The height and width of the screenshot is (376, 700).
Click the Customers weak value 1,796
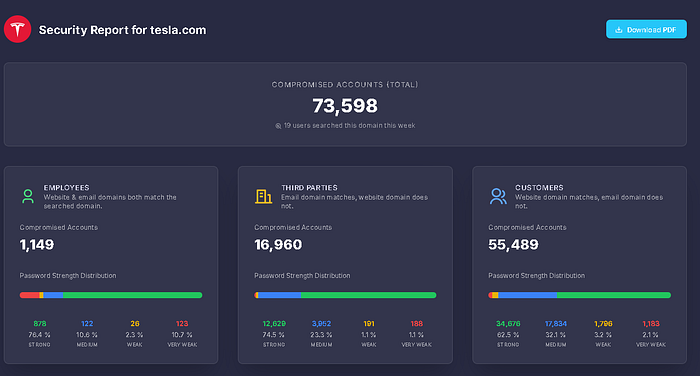pos(603,323)
